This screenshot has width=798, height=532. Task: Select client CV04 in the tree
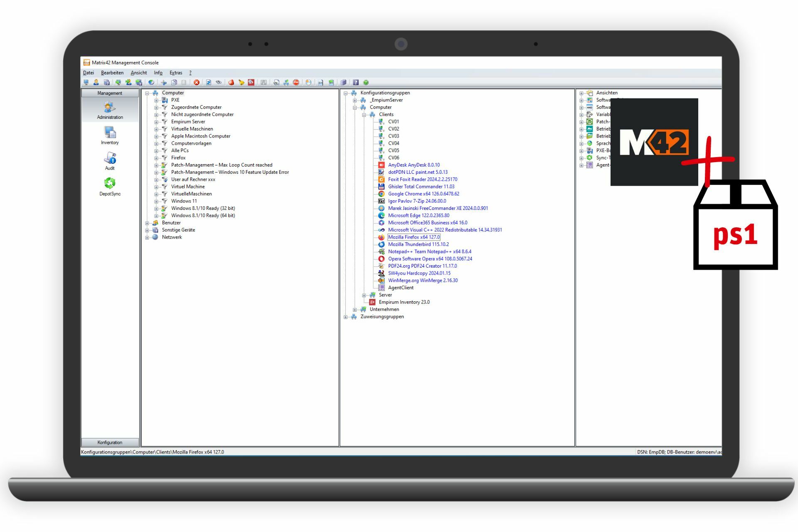pos(394,143)
